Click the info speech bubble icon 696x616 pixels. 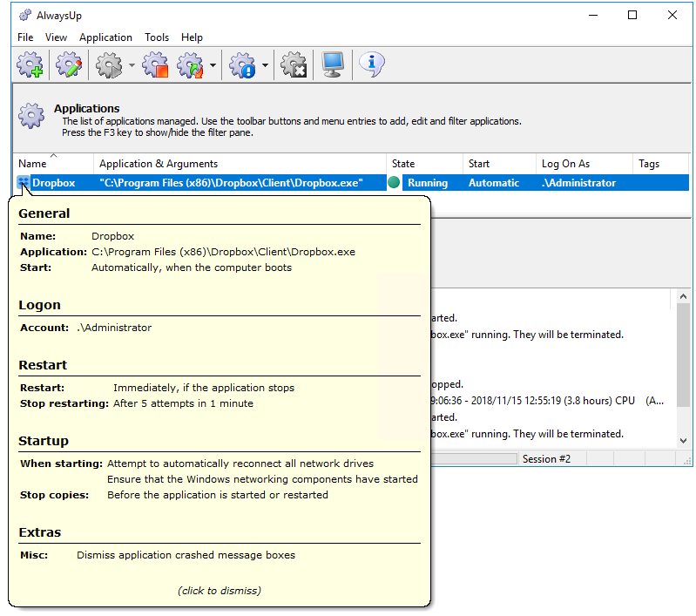click(x=372, y=64)
